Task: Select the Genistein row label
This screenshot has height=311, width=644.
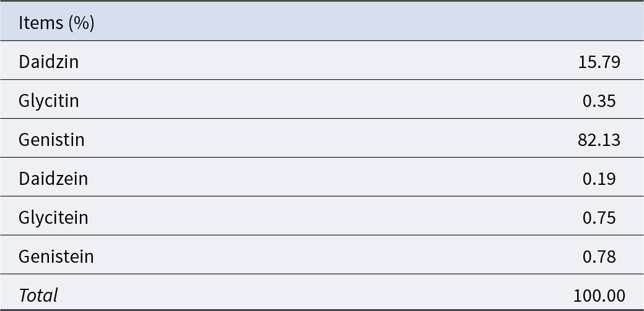Action: coord(56,257)
